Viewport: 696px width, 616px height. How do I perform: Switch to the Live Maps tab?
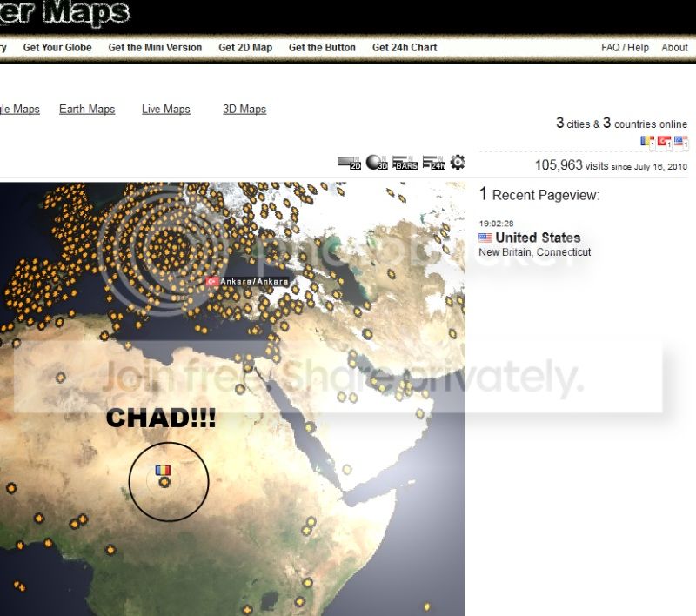166,109
